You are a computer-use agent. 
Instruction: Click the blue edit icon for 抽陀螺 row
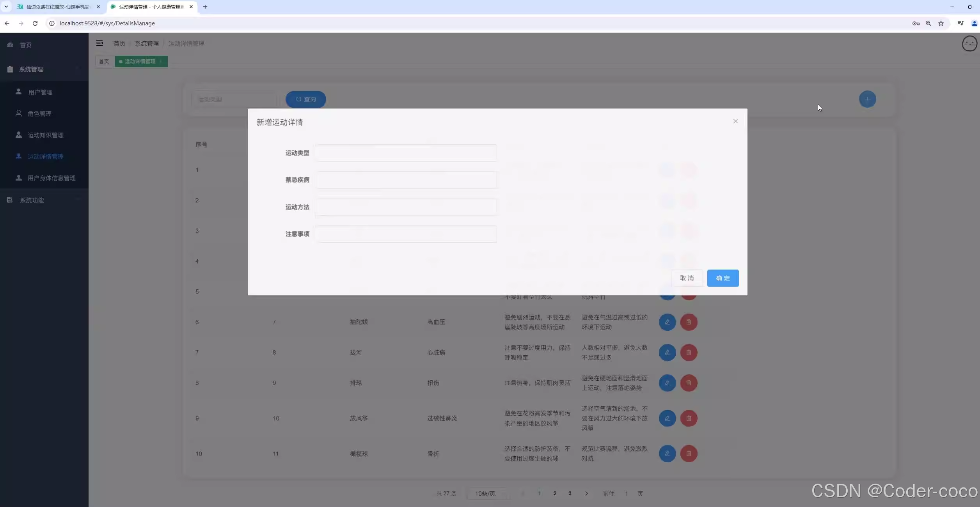point(667,322)
